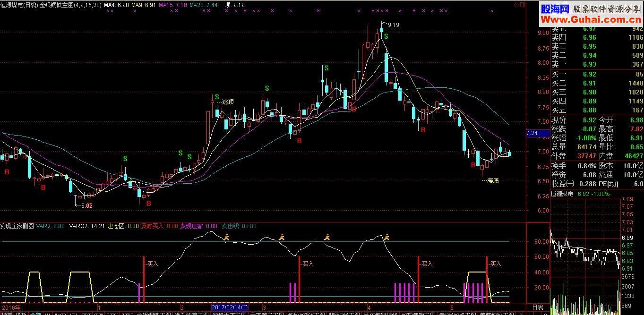Click the 发现庄家: 0.00 label
The image size is (644, 315).
[x=199, y=226]
